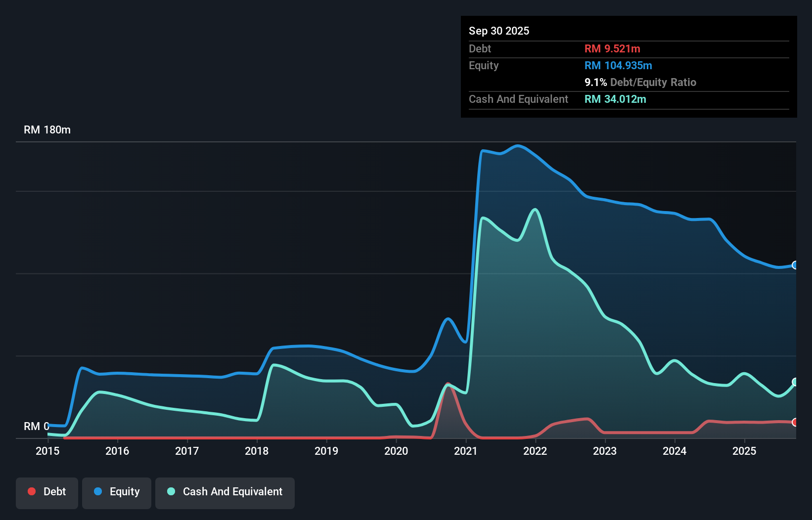Click the teal Cash And Equivalent legend dot

tap(171, 491)
